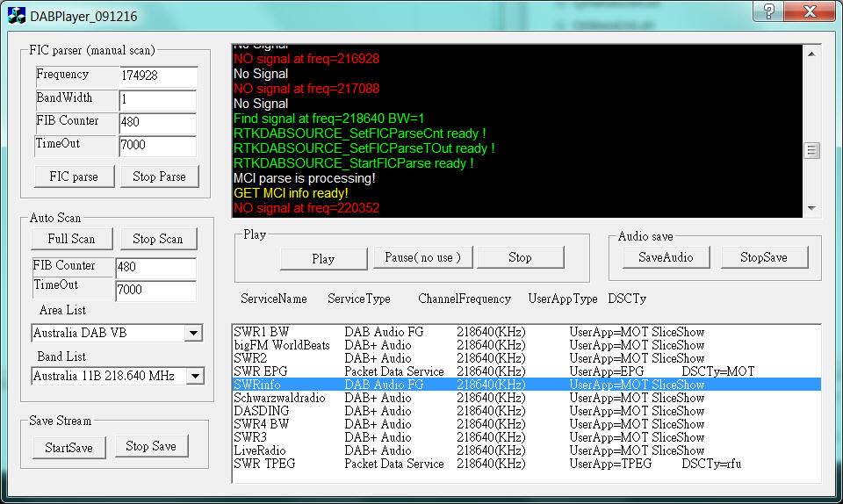843x504 pixels.
Task: Click StartSave in Save Stream group
Action: point(68,448)
